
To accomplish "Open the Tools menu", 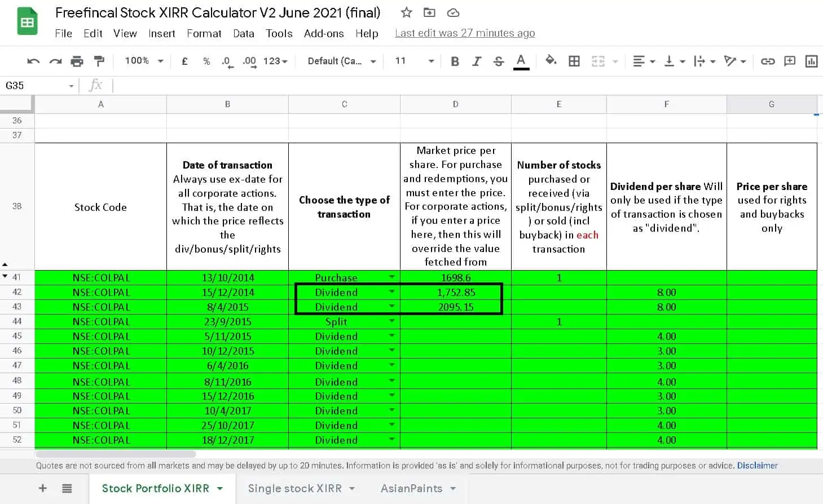I will coord(279,33).
